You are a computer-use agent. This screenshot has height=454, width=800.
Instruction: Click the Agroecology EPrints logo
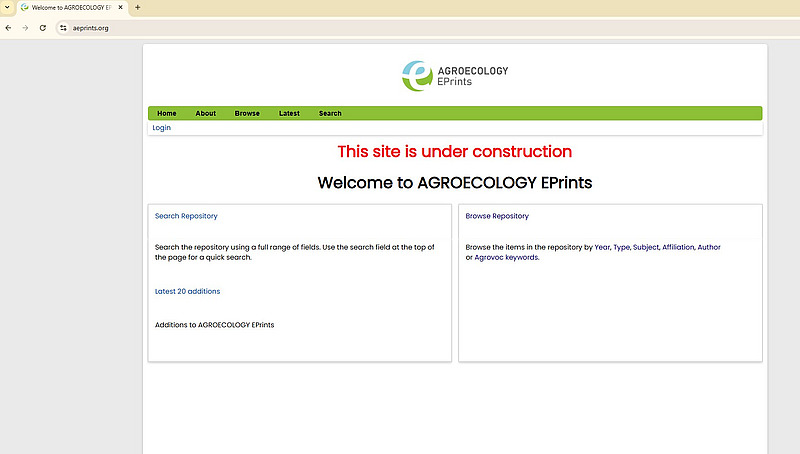455,76
